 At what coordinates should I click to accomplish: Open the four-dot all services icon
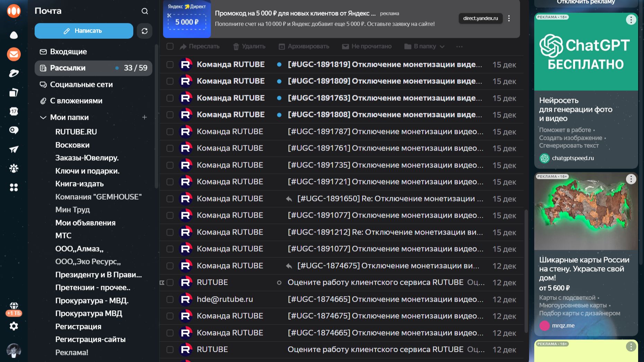point(14,187)
